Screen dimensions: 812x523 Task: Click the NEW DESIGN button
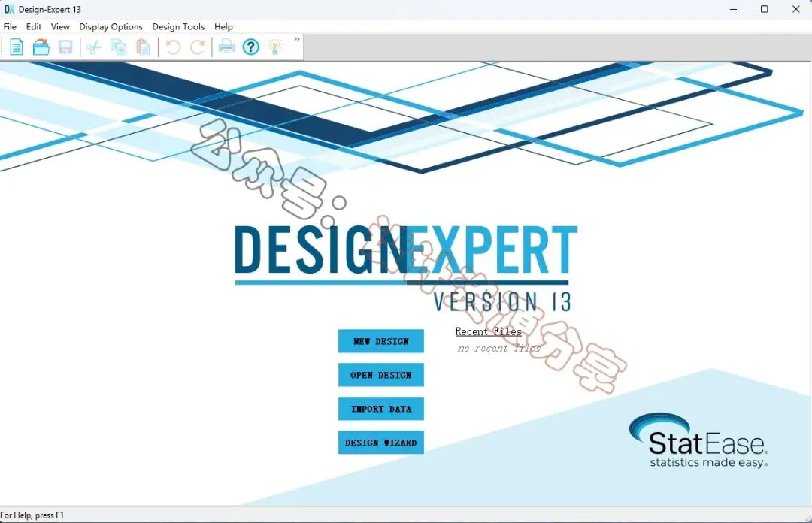click(381, 341)
